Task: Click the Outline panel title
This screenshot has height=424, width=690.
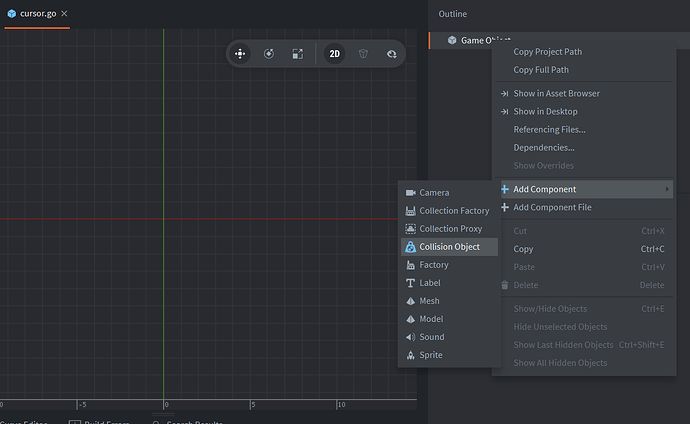Action: click(452, 14)
